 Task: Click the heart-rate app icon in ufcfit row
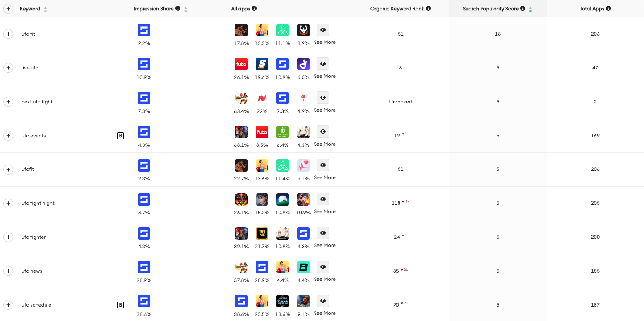[303, 165]
